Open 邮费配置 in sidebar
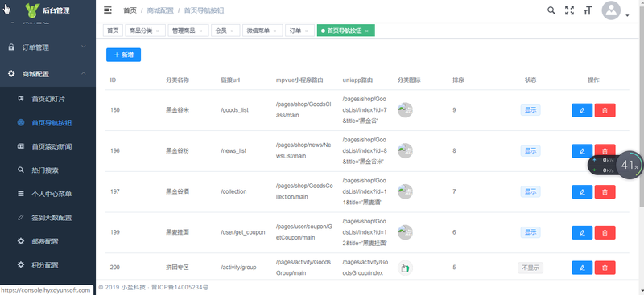The image size is (644, 295). (47, 241)
